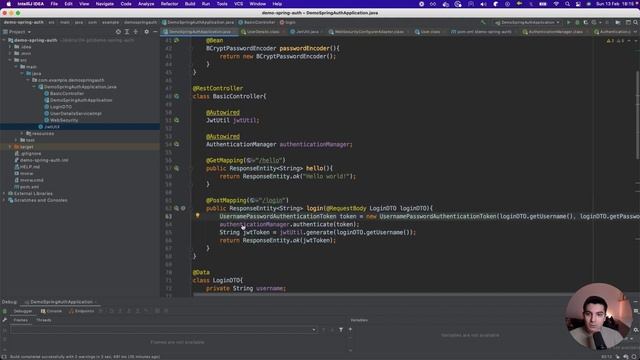Open the File menu
This screenshot has width=640, height=360.
[x=54, y=4]
